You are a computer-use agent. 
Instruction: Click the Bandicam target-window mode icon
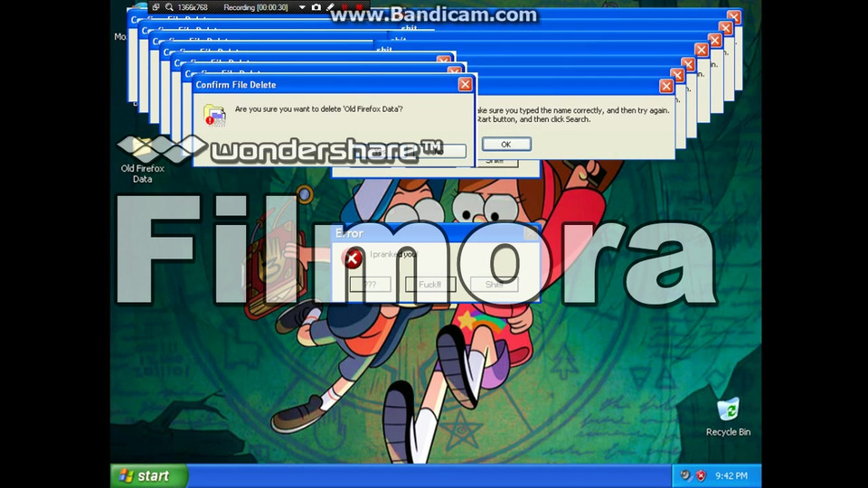[156, 7]
